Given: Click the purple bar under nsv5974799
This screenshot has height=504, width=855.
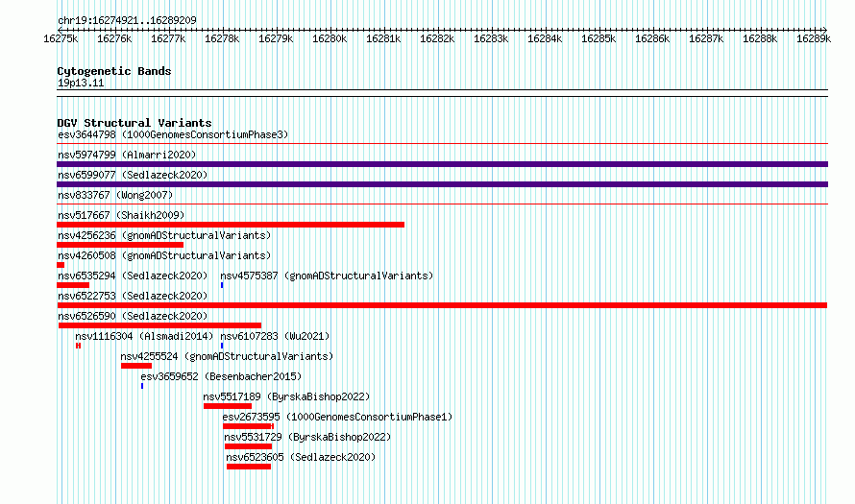Looking at the screenshot, I should pyautogui.click(x=442, y=164).
